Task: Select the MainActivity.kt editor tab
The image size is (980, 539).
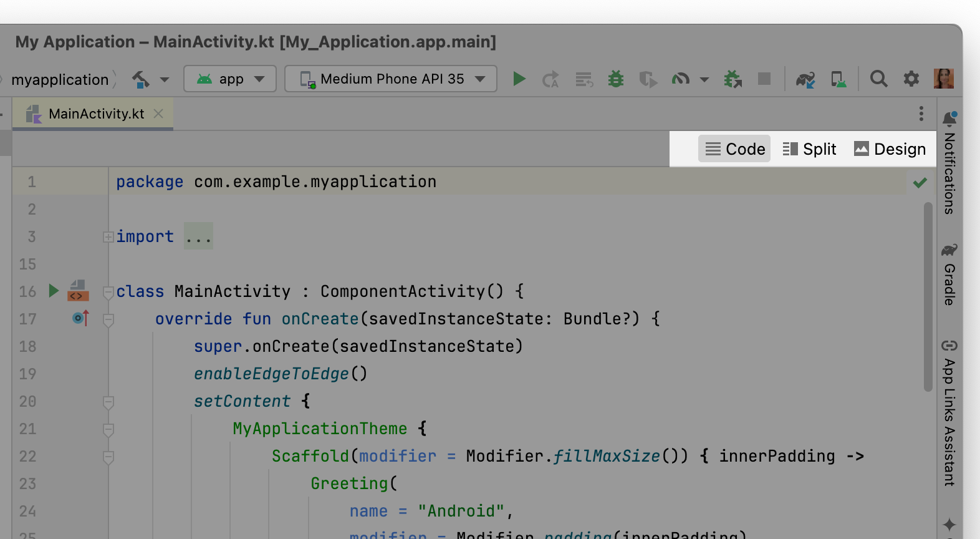Action: 96,114
